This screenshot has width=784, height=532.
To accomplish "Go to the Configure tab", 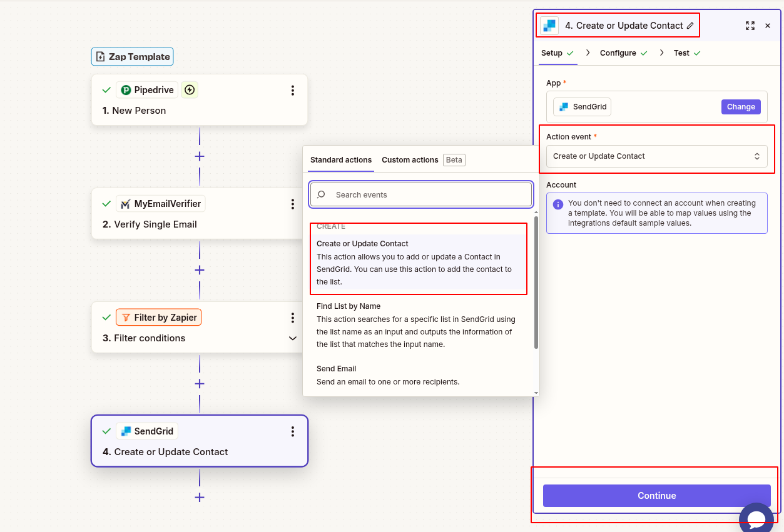I will (x=618, y=53).
